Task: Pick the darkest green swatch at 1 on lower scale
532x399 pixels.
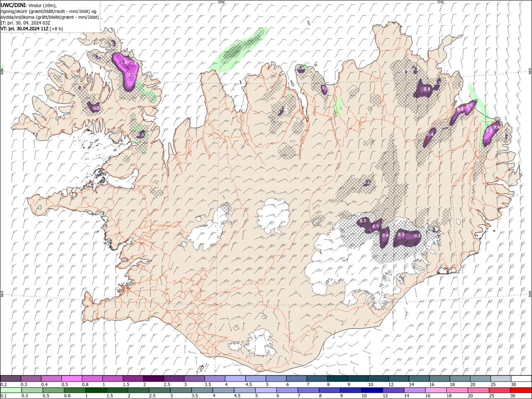Action: [96, 390]
